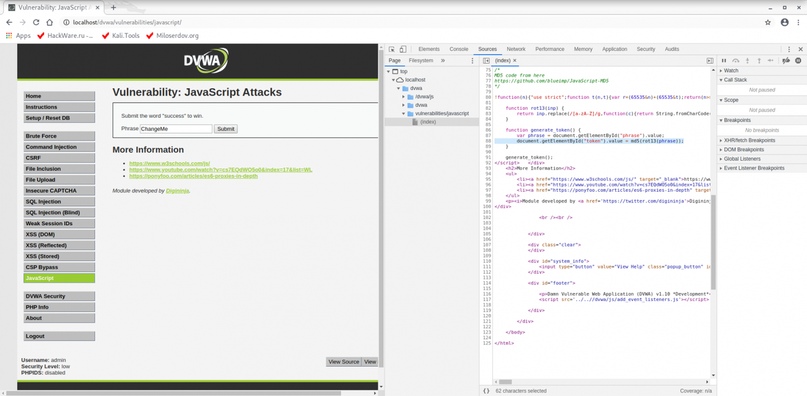Viewport: 807px width, 396px height.
Task: Toggle pause on exceptions
Action: click(798, 60)
